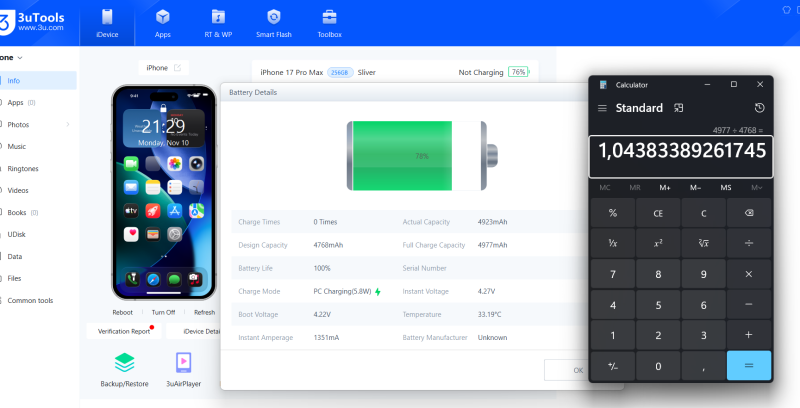This screenshot has width=800, height=408.
Task: Click Calculator reciprocal 1/x key
Action: (613, 243)
